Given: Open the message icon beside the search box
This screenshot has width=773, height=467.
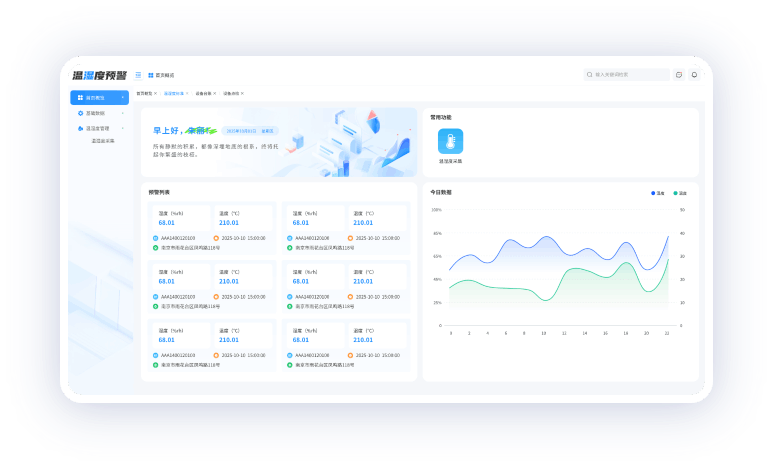Looking at the screenshot, I should click(x=679, y=74).
